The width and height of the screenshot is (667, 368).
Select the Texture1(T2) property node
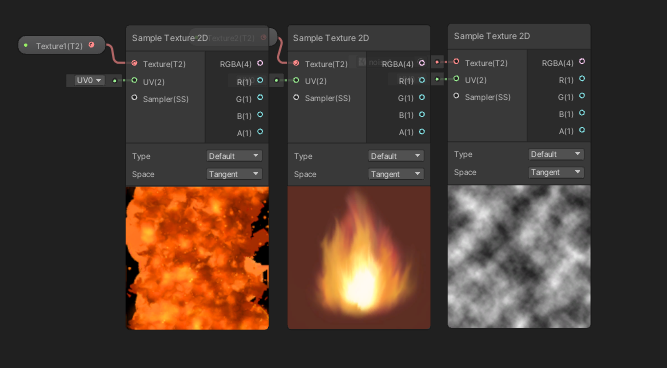pos(61,45)
